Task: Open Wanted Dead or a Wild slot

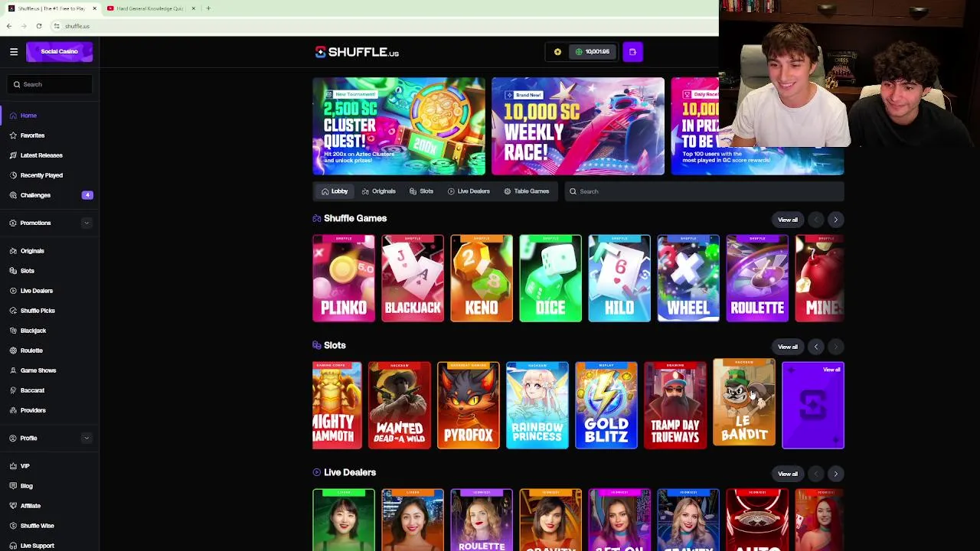Action: (400, 406)
